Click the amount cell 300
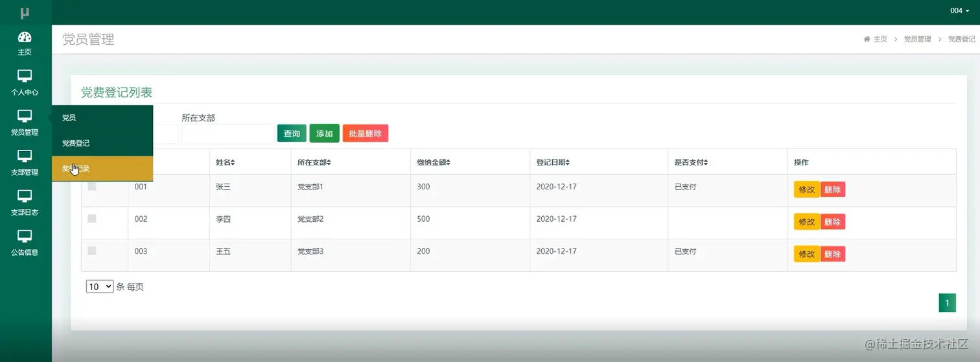The height and width of the screenshot is (362, 980). pyautogui.click(x=423, y=187)
